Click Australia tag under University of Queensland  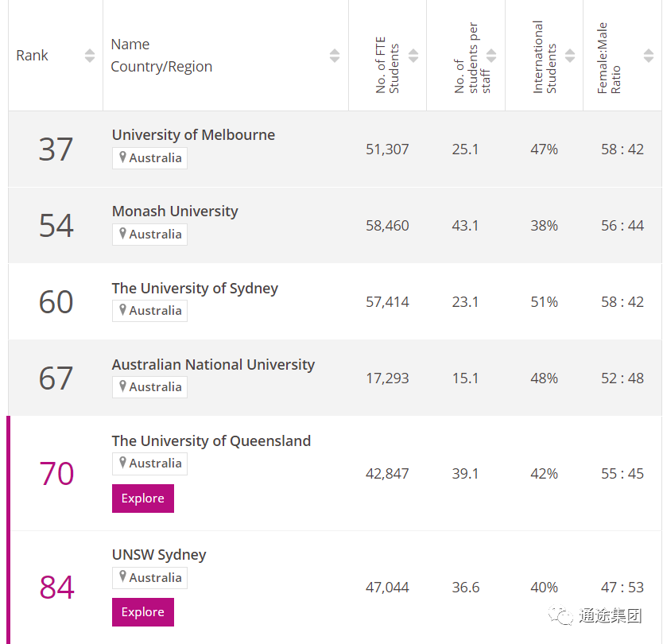pyautogui.click(x=149, y=464)
